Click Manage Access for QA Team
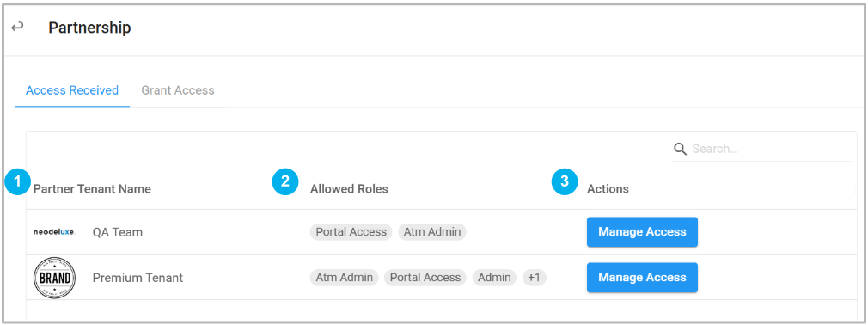This screenshot has width=868, height=325. coord(642,232)
